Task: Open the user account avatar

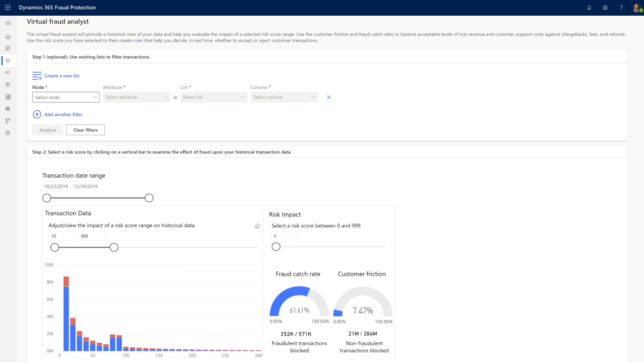Action: [x=637, y=8]
